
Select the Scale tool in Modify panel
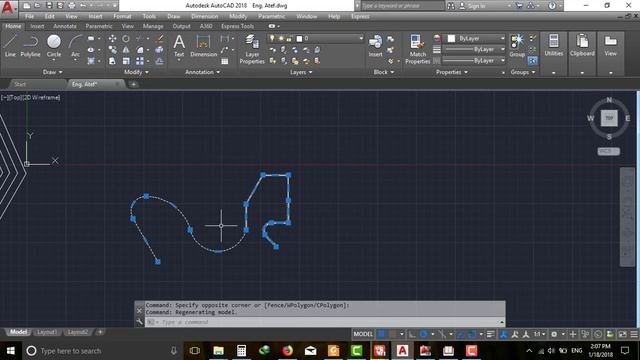126,61
